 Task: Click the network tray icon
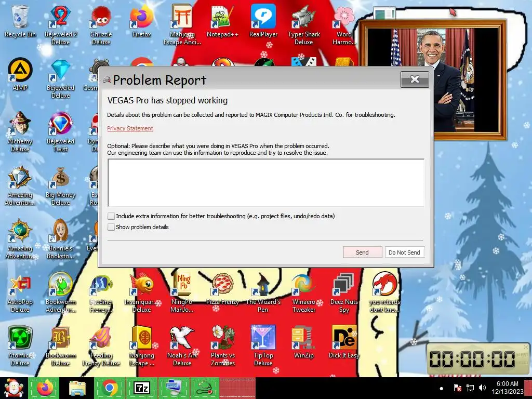(x=470, y=388)
